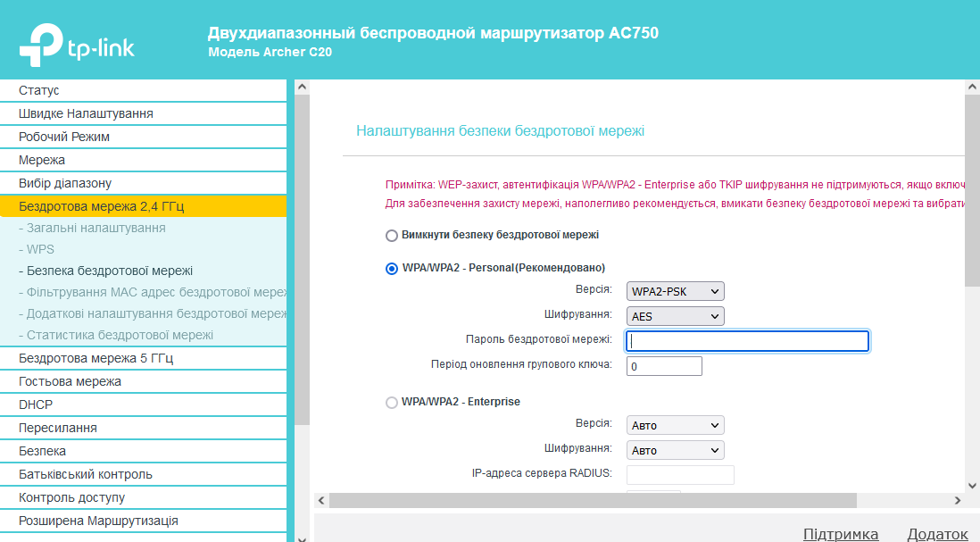Open Enterprise 'Версія' Авто dropdown
This screenshot has height=542, width=980.
(x=675, y=425)
